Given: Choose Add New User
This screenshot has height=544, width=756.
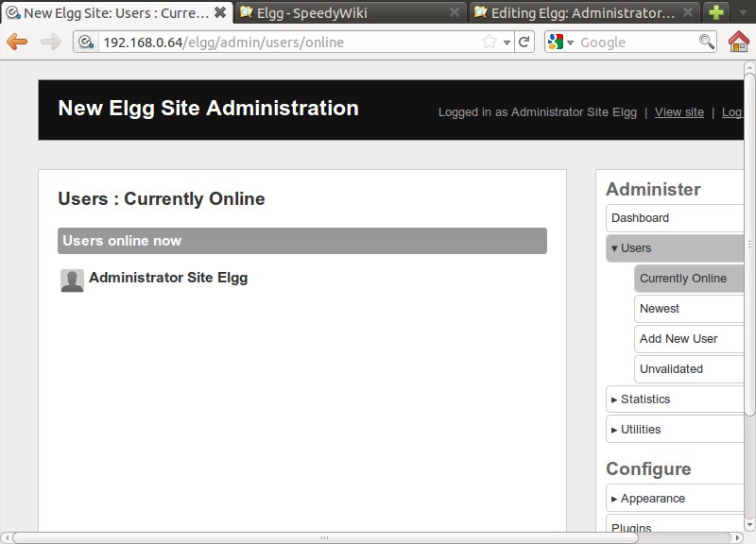Looking at the screenshot, I should coord(689,339).
